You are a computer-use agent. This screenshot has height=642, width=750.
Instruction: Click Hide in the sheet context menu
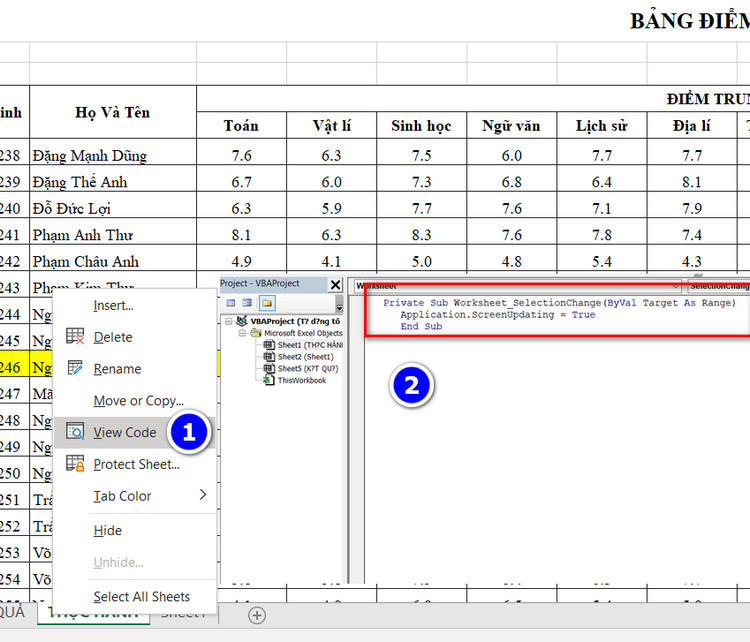coord(107,530)
